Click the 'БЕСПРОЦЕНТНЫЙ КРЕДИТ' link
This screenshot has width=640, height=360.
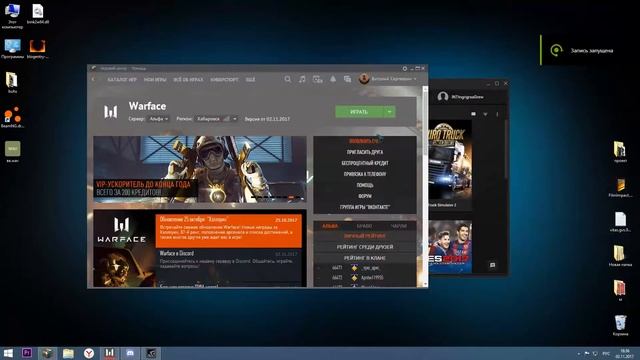[x=364, y=163]
